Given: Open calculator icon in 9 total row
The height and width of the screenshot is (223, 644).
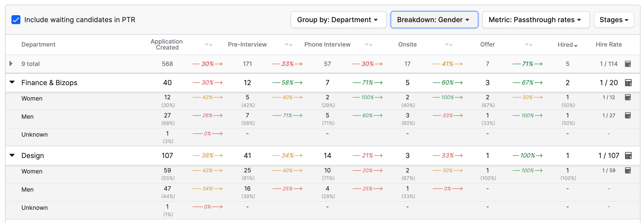Looking at the screenshot, I should [628, 64].
